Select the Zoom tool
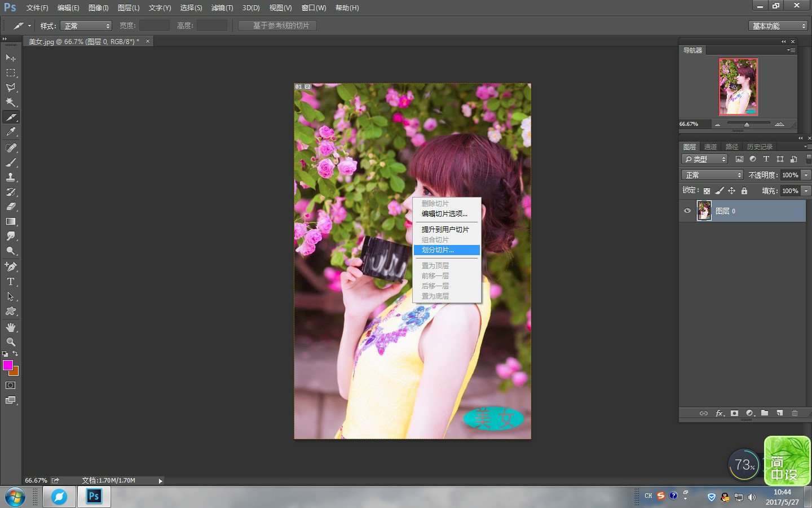The height and width of the screenshot is (508, 812). tap(11, 341)
